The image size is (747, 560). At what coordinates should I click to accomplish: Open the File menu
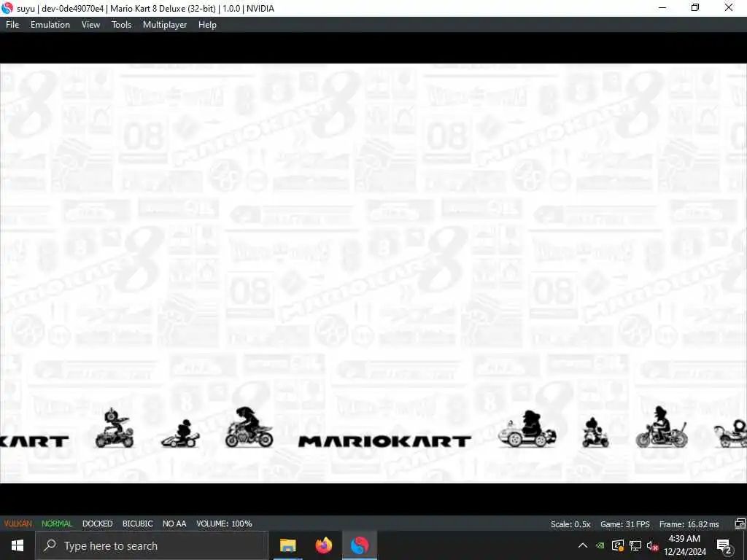click(12, 25)
